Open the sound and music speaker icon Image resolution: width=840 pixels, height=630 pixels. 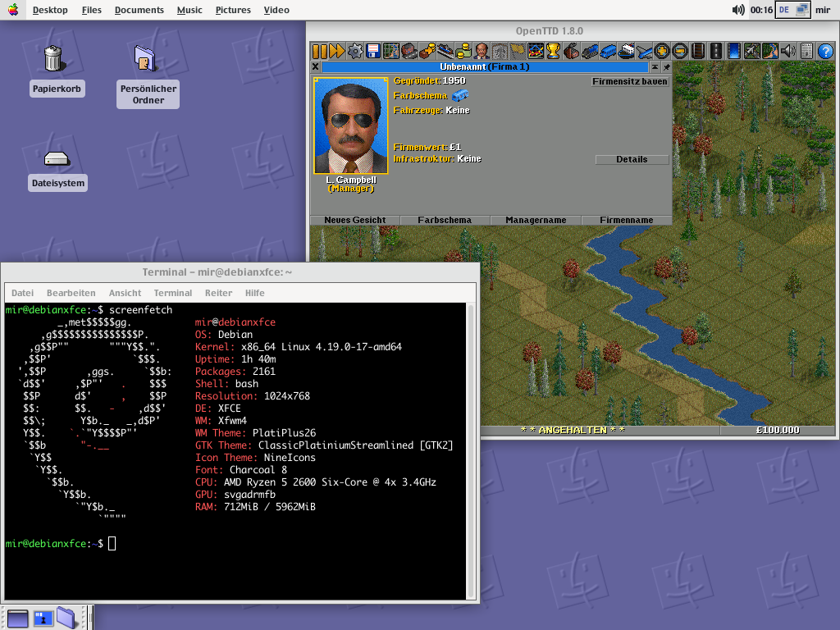pyautogui.click(x=788, y=52)
